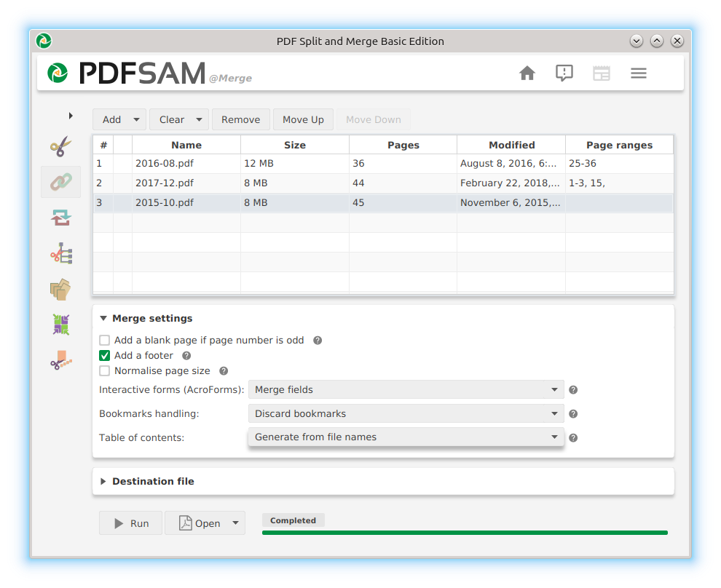Open Interactive forms Merge fields dropdown
721x588 pixels.
[406, 389]
